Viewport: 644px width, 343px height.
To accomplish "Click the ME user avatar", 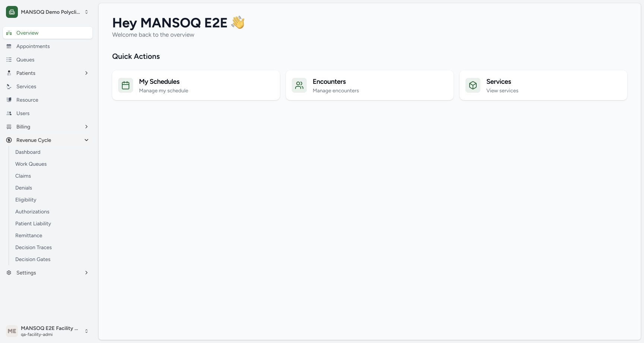I will pyautogui.click(x=12, y=331).
